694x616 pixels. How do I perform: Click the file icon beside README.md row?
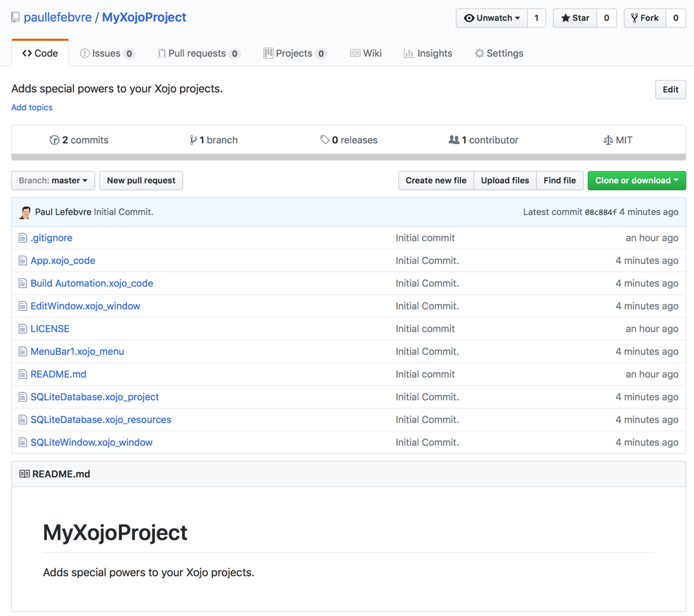(21, 374)
